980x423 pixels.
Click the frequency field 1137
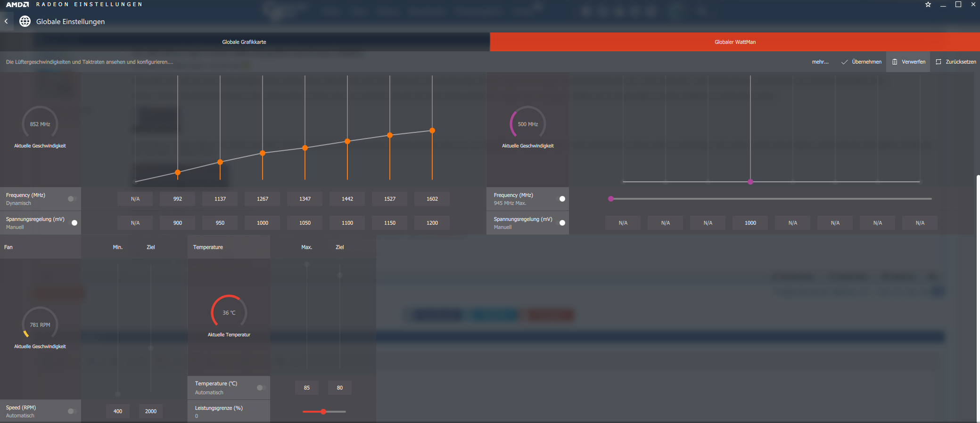(x=220, y=199)
